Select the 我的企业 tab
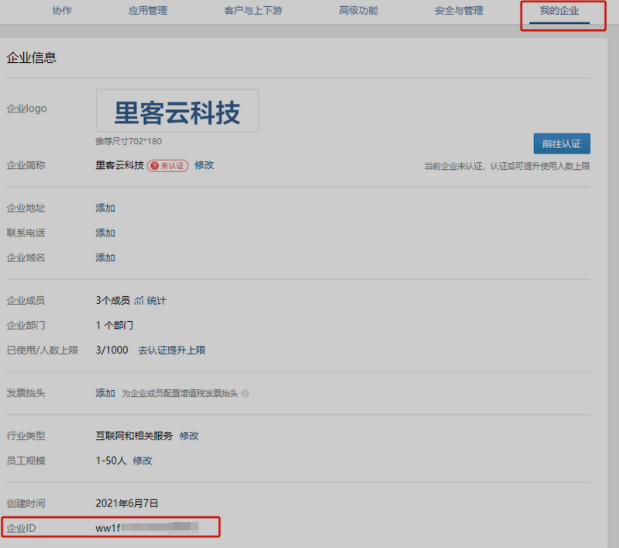The height and width of the screenshot is (548, 619). click(x=559, y=11)
